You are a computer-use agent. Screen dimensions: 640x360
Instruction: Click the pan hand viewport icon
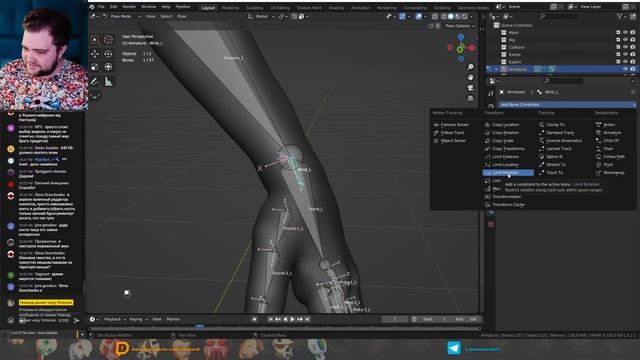(x=470, y=77)
